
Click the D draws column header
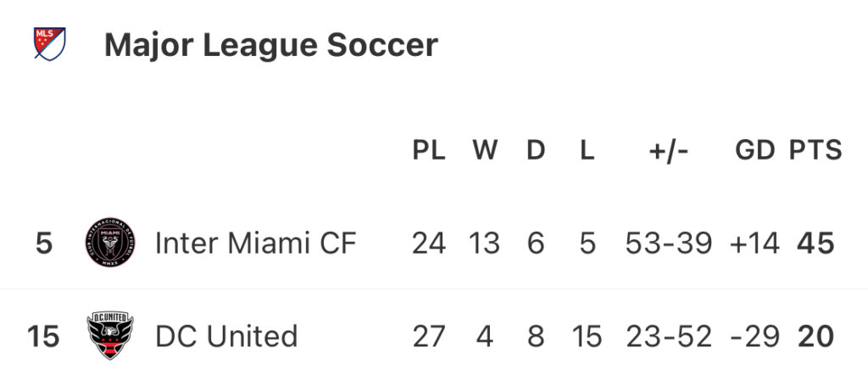tap(536, 150)
